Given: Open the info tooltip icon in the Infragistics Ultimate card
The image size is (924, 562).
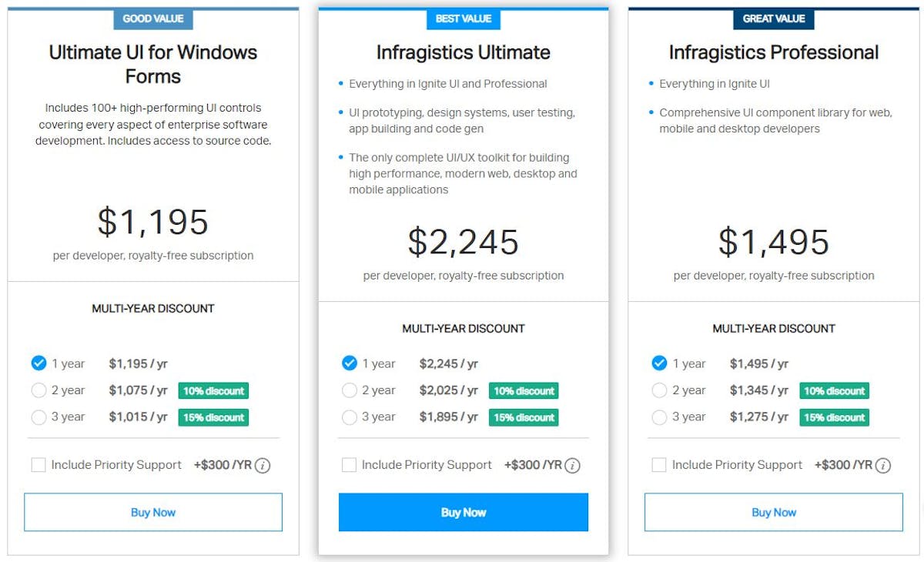Looking at the screenshot, I should point(573,465).
